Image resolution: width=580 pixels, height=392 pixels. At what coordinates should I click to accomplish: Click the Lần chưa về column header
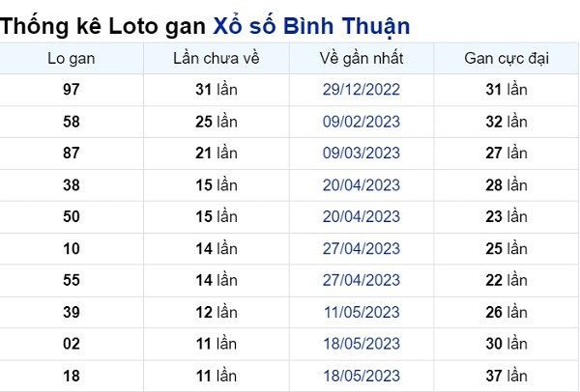pyautogui.click(x=217, y=58)
